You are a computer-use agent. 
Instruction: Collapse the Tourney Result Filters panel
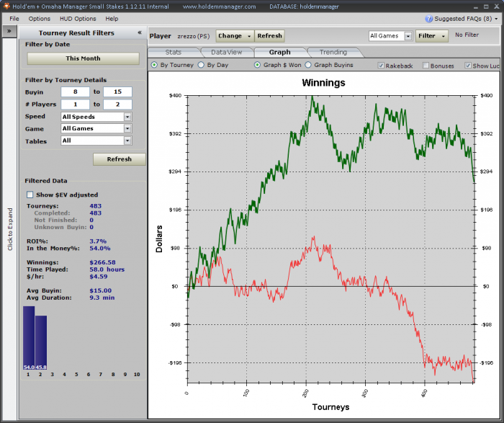coord(139,32)
